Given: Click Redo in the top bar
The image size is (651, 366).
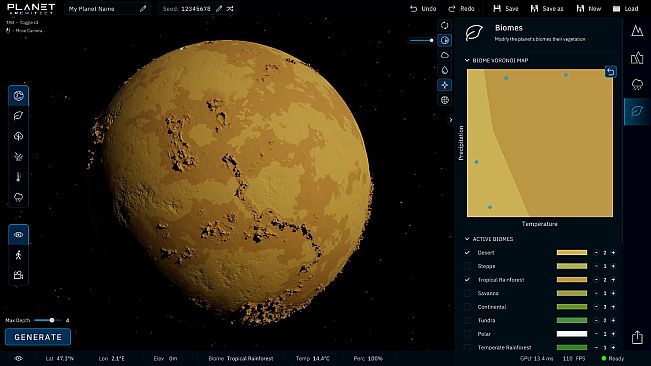Looking at the screenshot, I should pos(461,9).
